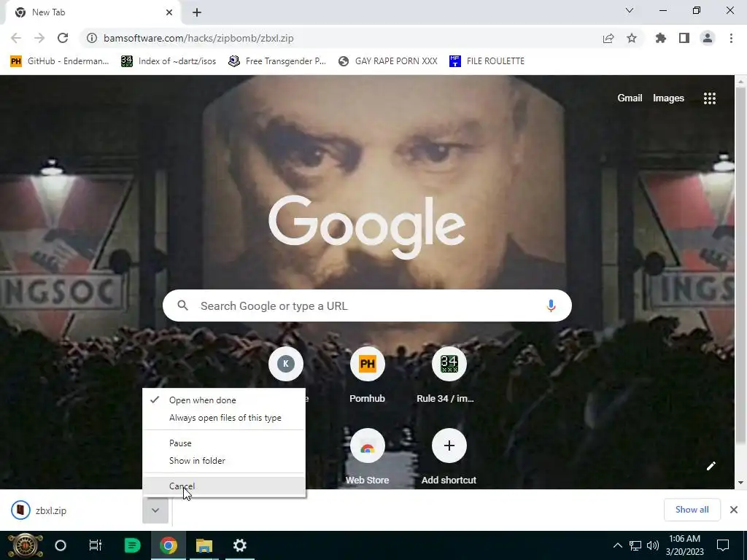Viewport: 747px width, 560px height.
Task: Open a new tab with plus button
Action: click(x=197, y=12)
